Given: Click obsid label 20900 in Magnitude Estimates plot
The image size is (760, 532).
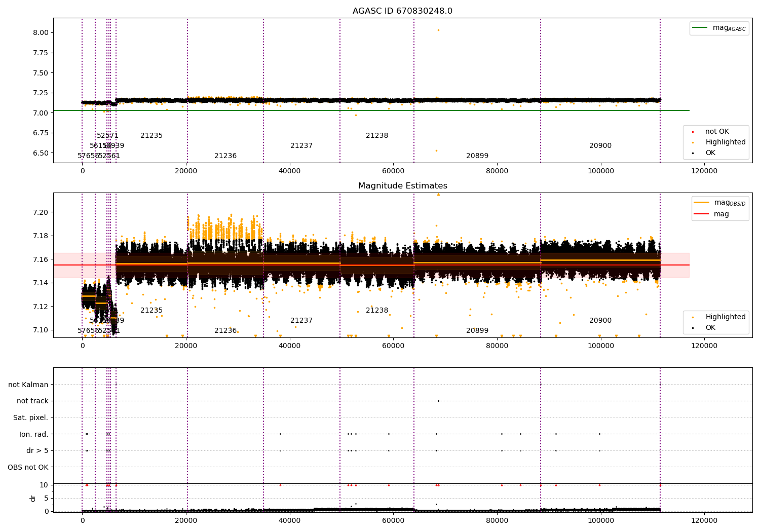Looking at the screenshot, I should point(600,321).
